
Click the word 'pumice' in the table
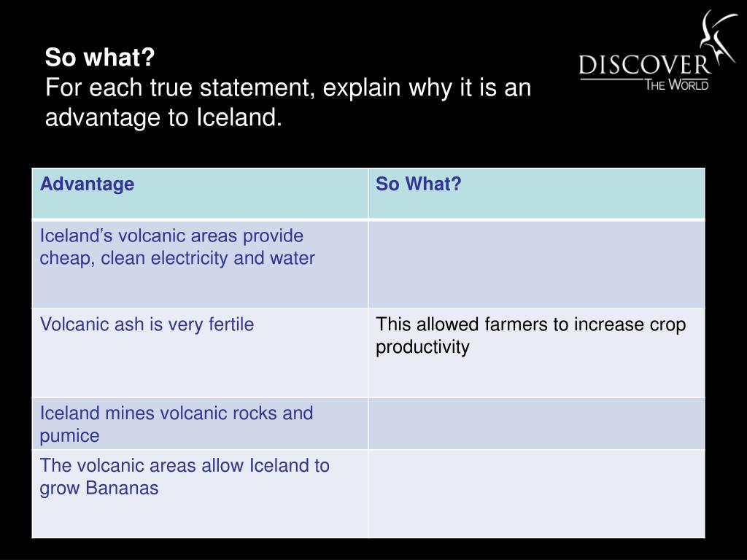(69, 436)
